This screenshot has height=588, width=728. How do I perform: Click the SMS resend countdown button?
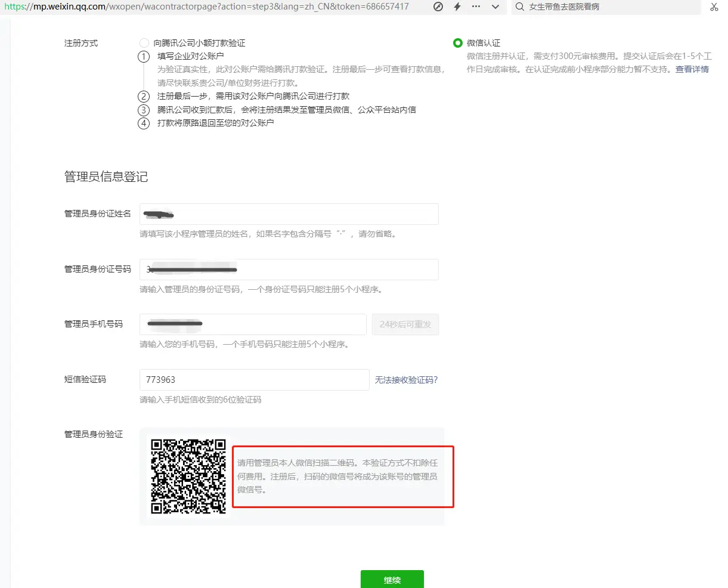click(x=405, y=324)
